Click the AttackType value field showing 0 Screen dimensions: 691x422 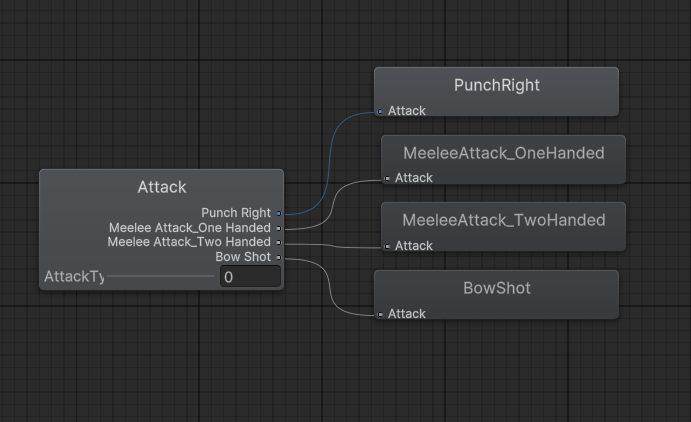pos(250,277)
